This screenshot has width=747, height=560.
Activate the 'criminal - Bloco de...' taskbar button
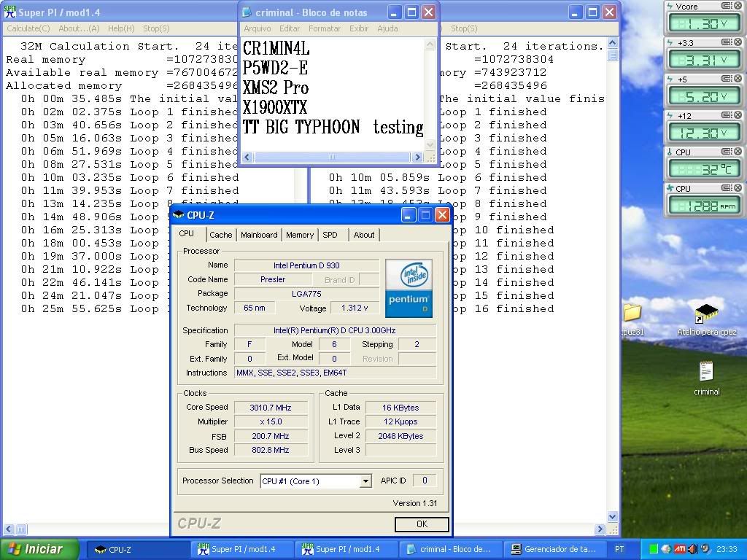(x=451, y=550)
